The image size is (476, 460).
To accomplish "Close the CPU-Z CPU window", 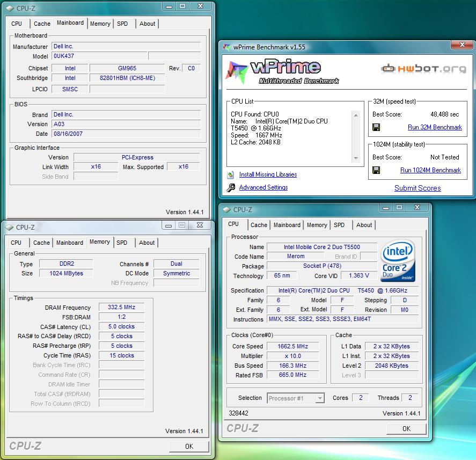I will pyautogui.click(x=417, y=208).
